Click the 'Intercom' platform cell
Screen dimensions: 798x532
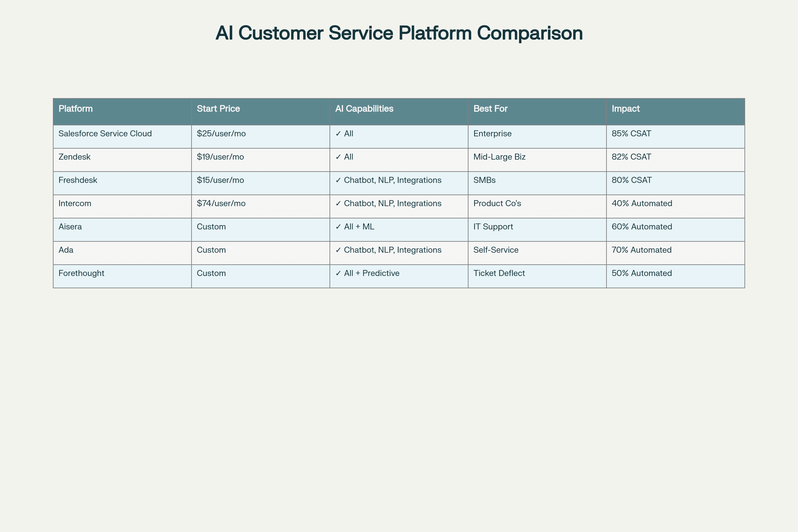coord(122,206)
